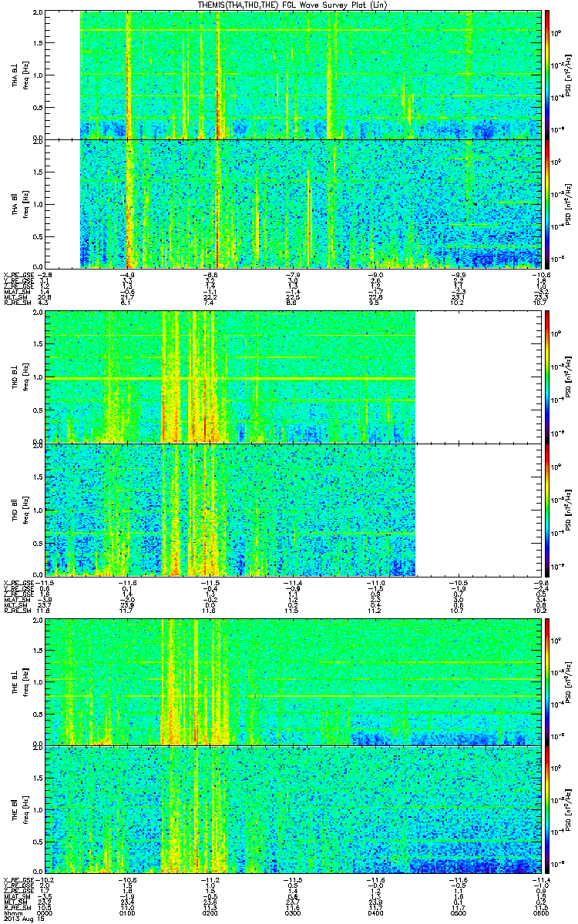Viewport: 578px width, 924px height.
Task: Click the 'X_RE_GSE' row label under the THE panels
Action: click(x=17, y=879)
